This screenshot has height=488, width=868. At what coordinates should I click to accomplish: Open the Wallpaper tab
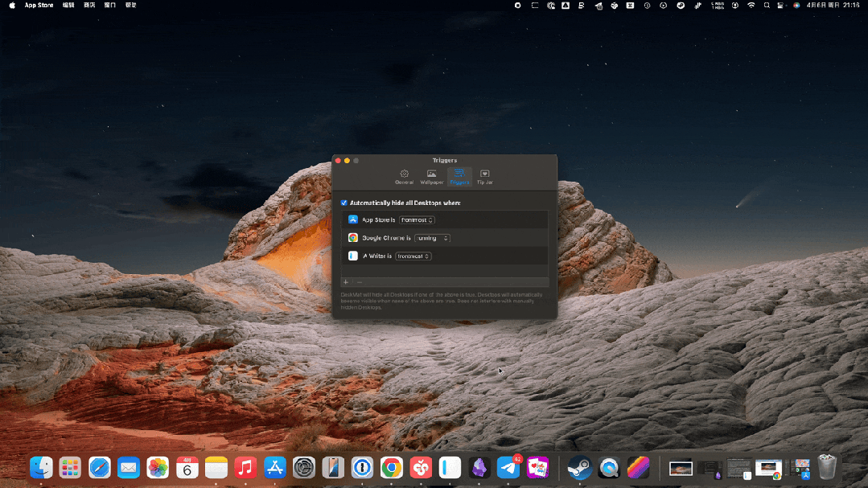click(x=432, y=177)
